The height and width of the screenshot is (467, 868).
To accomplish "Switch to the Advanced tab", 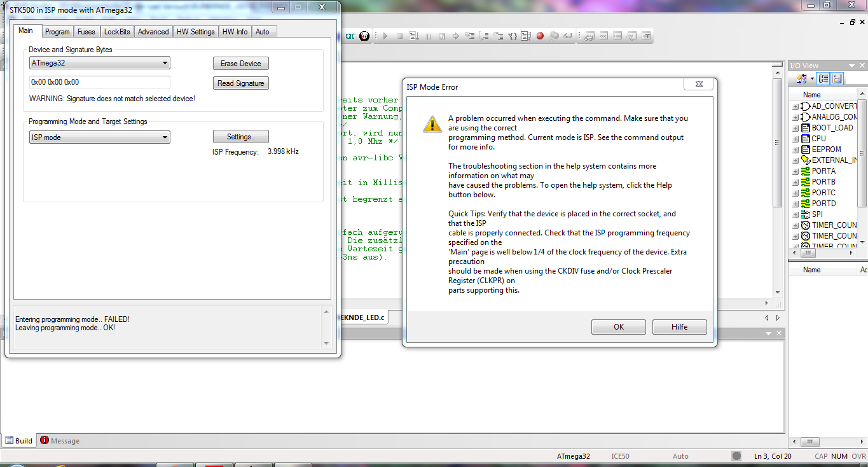I will (153, 32).
